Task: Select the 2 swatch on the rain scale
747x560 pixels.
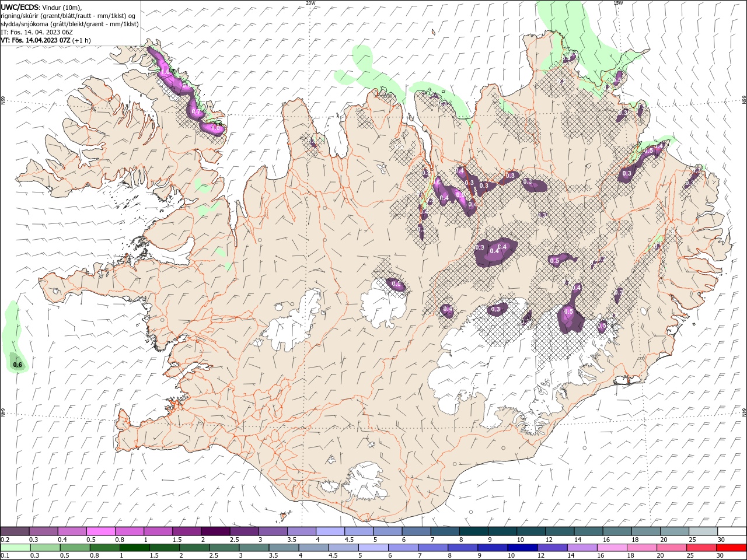Action: click(194, 548)
